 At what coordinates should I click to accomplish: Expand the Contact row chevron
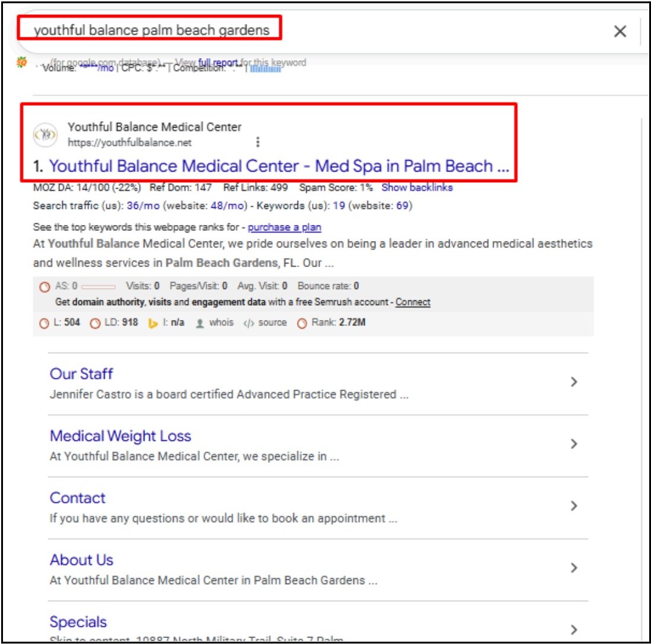click(574, 506)
